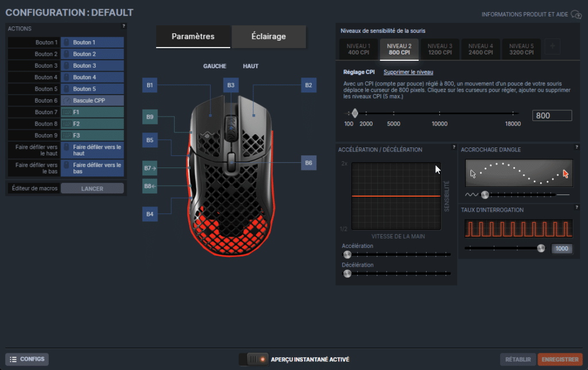This screenshot has height=370, width=588.
Task: Switch to the Éclairage tab
Action: [268, 36]
